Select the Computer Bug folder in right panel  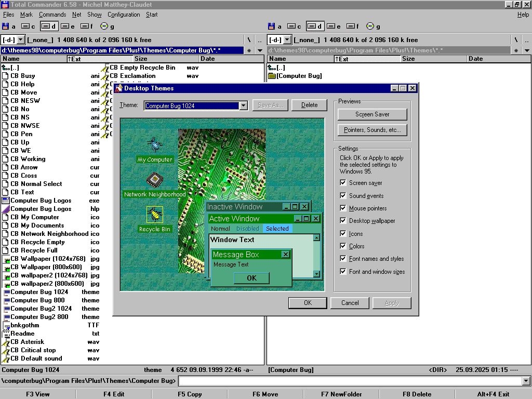click(299, 76)
